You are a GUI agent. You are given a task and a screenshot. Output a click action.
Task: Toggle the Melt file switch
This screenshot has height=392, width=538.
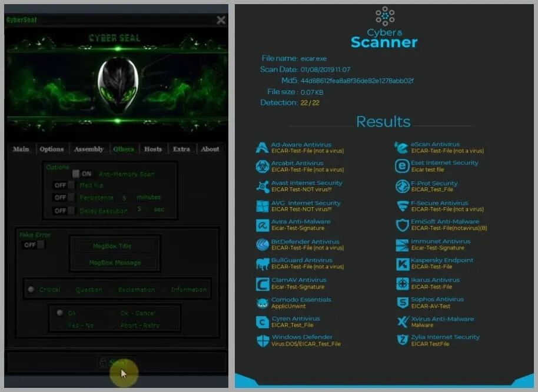pyautogui.click(x=64, y=185)
